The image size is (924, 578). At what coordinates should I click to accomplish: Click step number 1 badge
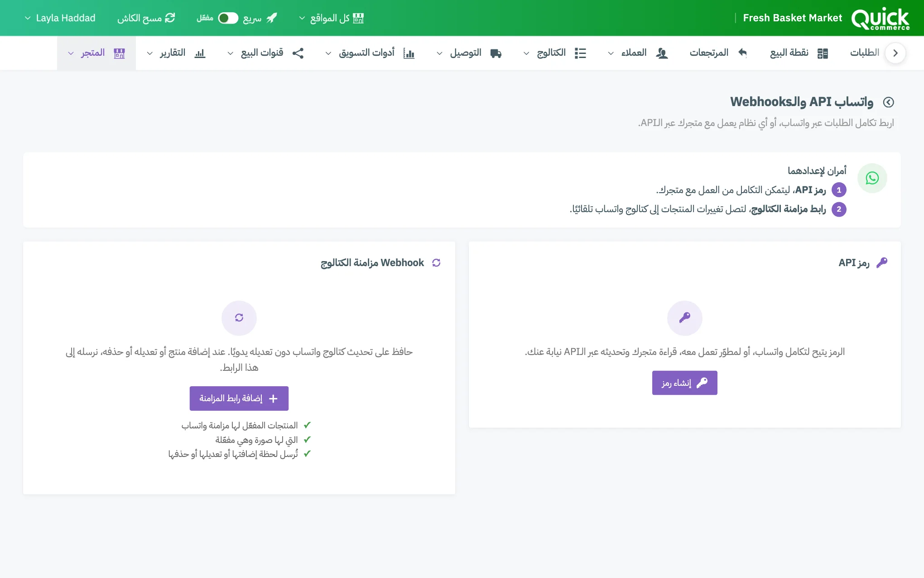(839, 190)
